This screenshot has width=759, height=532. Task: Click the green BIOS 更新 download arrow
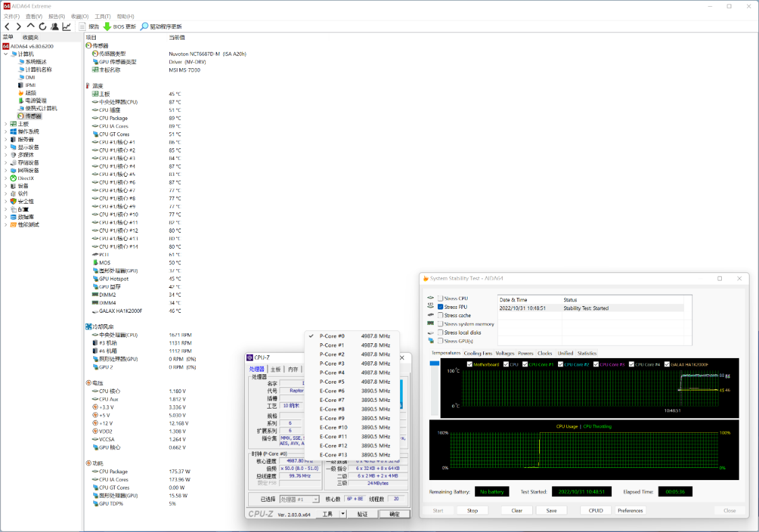pyautogui.click(x=107, y=26)
